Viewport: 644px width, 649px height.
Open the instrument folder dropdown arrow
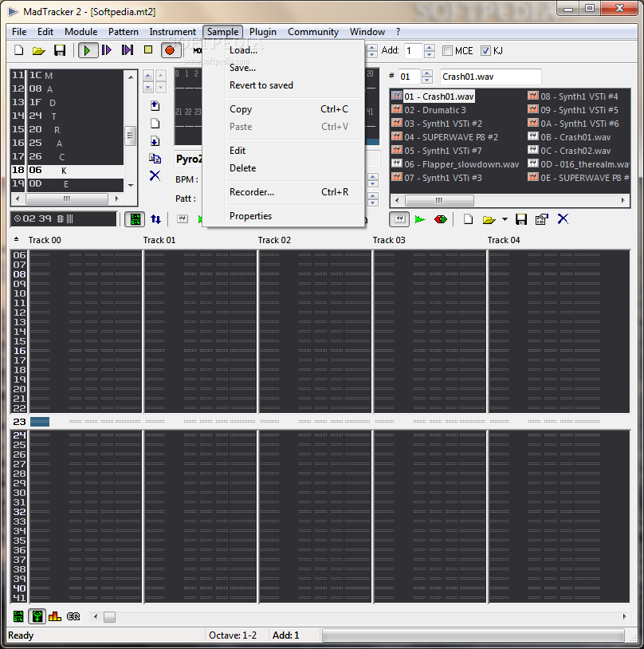click(505, 219)
